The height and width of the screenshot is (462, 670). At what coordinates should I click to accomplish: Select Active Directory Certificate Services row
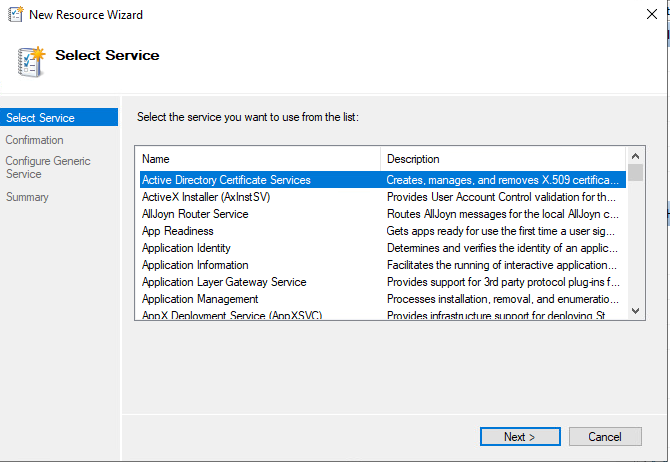[383, 180]
